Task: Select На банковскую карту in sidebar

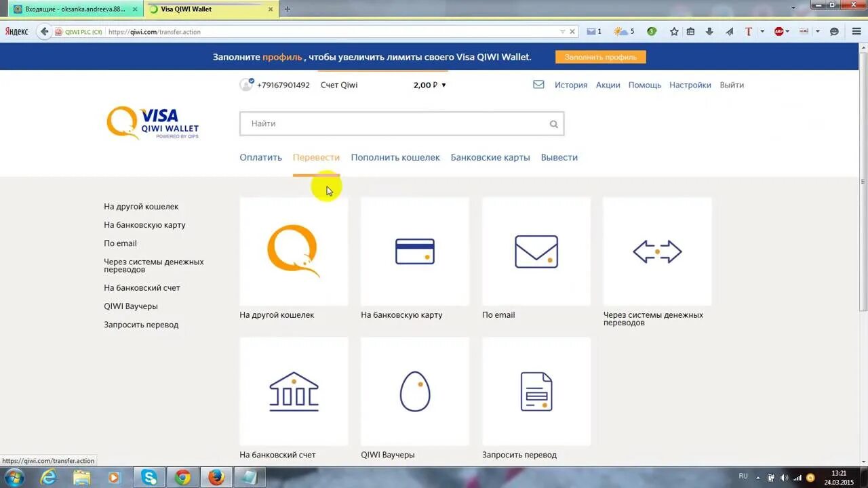Action: (x=144, y=225)
